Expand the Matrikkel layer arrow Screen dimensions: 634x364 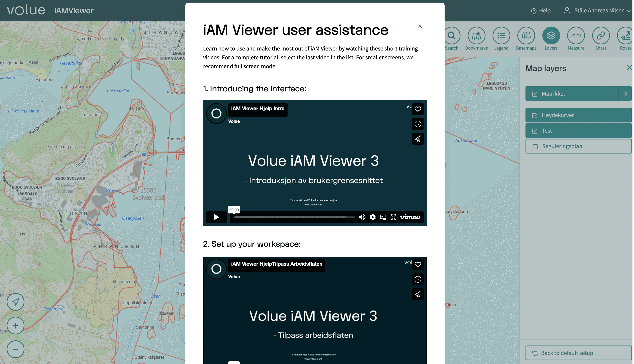[x=625, y=94]
